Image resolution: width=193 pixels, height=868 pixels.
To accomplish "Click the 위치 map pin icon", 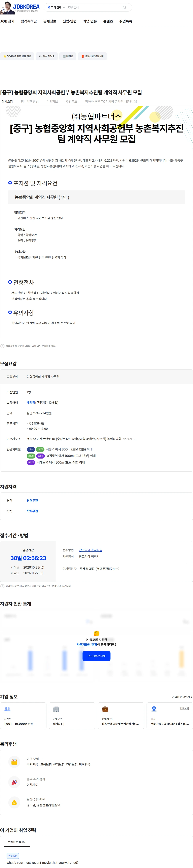I will pyautogui.click(x=154, y=709).
